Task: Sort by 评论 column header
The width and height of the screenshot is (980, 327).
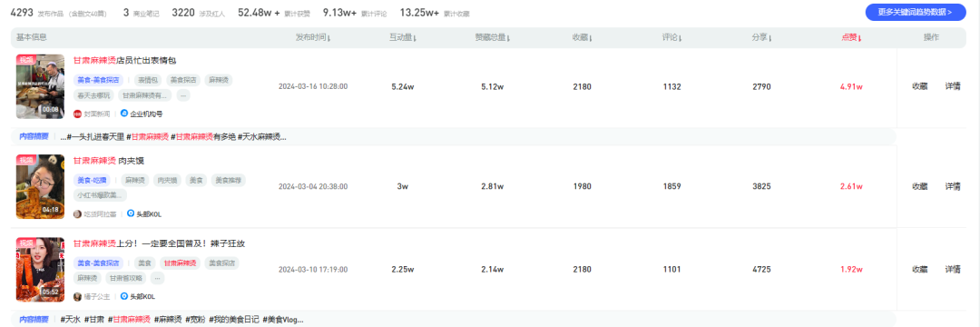Action: pos(671,37)
